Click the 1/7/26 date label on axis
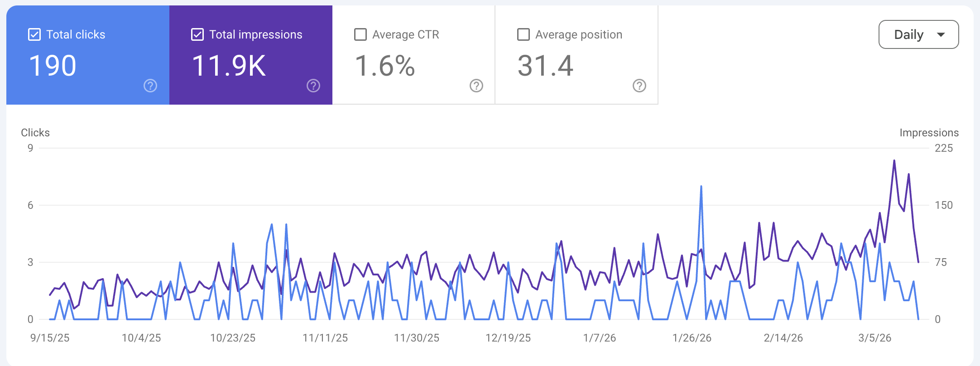Screen dimensions: 980x366 click(x=599, y=338)
